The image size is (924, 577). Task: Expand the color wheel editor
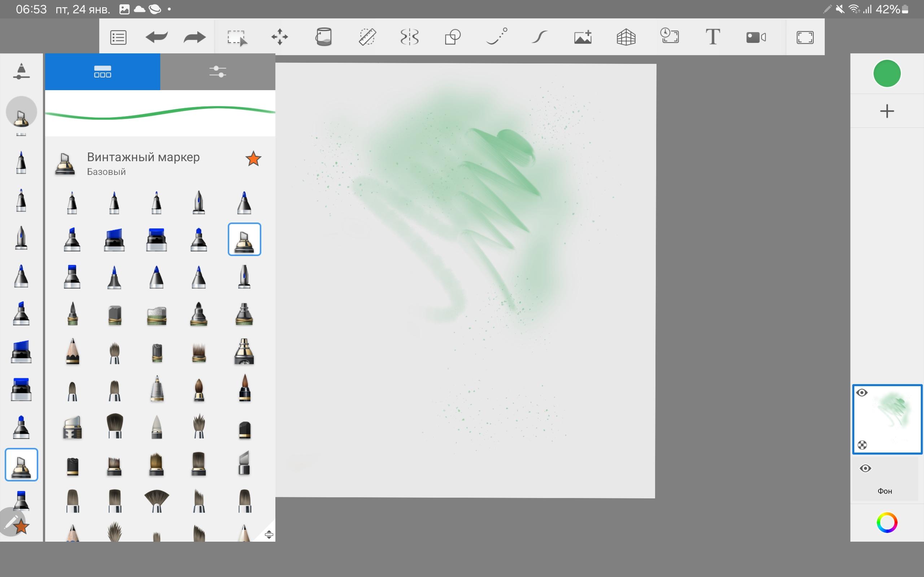(x=886, y=523)
